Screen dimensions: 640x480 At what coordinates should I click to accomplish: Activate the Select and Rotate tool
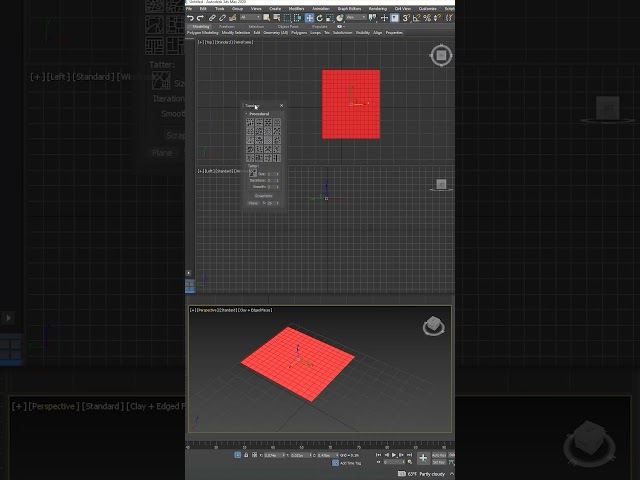[x=320, y=18]
